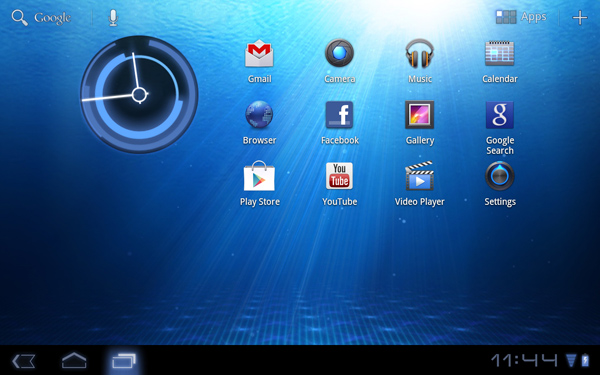The width and height of the screenshot is (600, 375).
Task: Tap the Home navigation button
Action: (x=74, y=360)
